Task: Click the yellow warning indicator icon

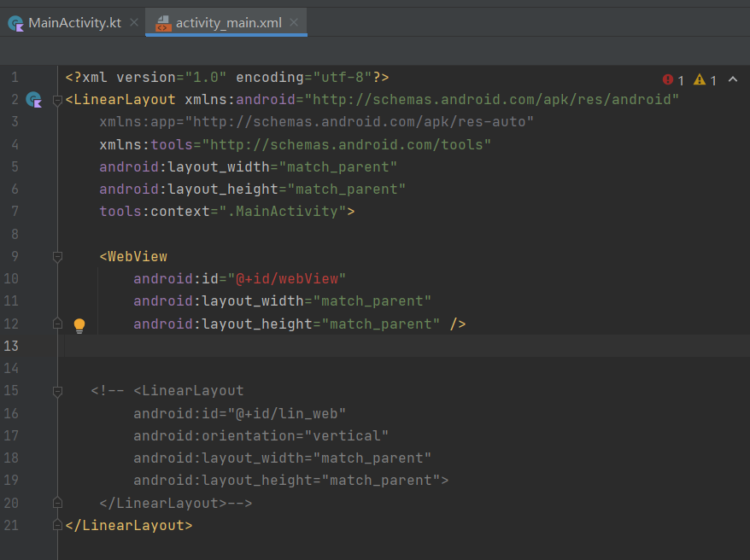Action: point(700,79)
